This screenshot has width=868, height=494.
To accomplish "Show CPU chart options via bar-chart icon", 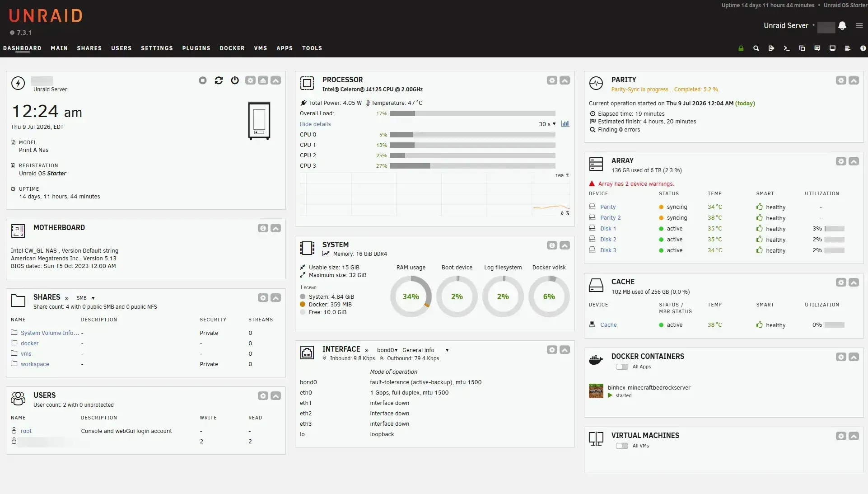I will pyautogui.click(x=565, y=124).
